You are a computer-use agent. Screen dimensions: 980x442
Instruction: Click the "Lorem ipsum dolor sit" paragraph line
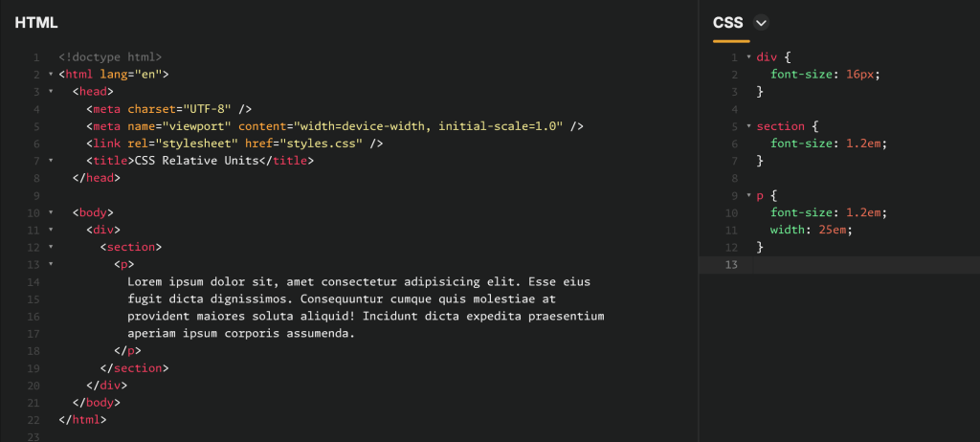pos(359,282)
